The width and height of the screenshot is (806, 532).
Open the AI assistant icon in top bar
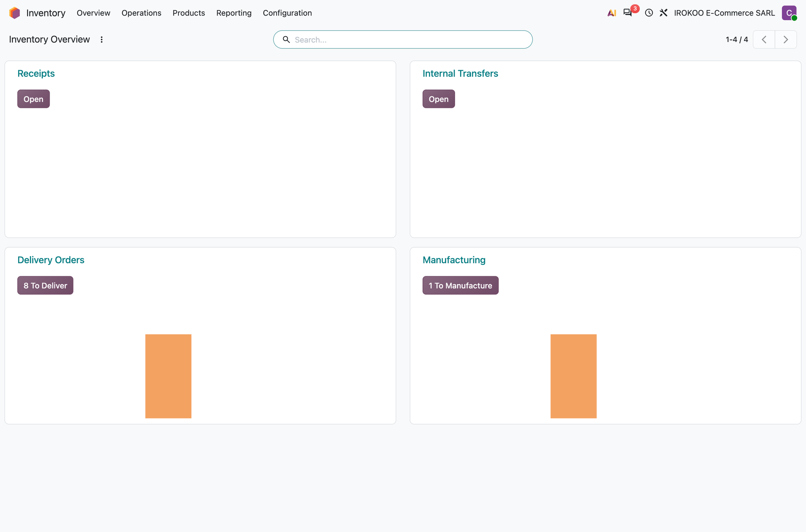point(612,13)
